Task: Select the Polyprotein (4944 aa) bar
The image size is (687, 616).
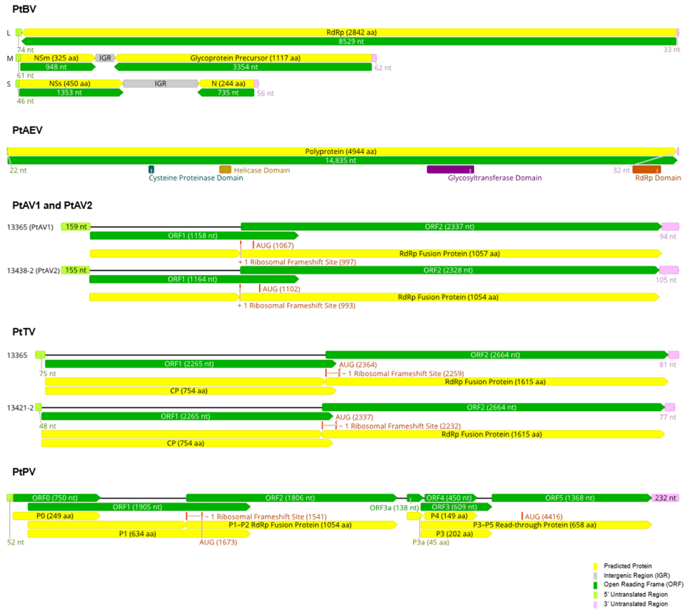Action: [340, 151]
